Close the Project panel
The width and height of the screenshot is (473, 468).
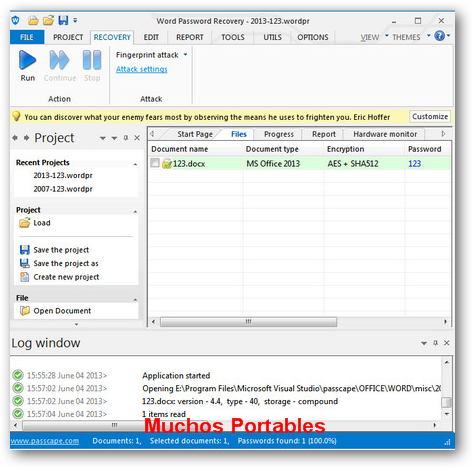[137, 138]
